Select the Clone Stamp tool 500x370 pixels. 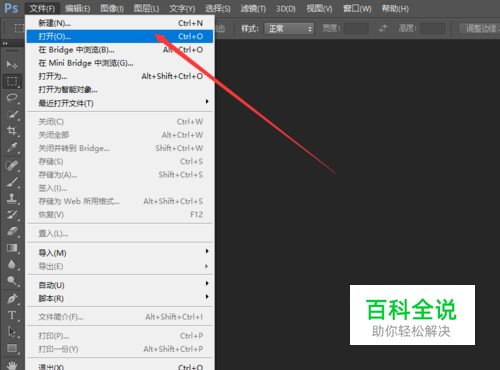coord(12,198)
